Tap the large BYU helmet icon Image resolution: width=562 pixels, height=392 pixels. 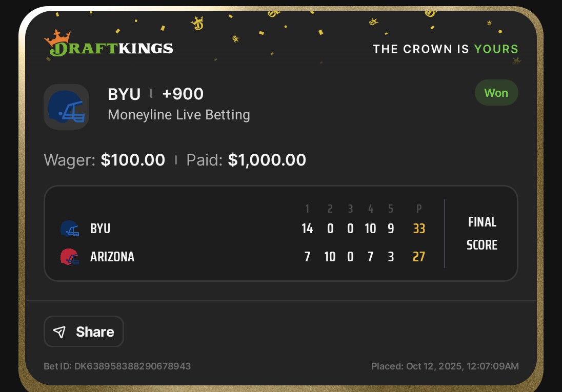(x=66, y=107)
